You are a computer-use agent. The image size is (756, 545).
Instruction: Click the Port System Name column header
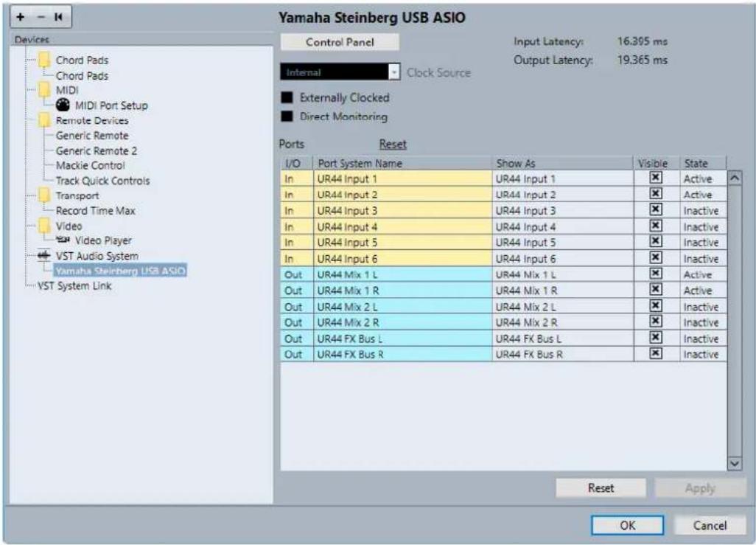point(402,163)
